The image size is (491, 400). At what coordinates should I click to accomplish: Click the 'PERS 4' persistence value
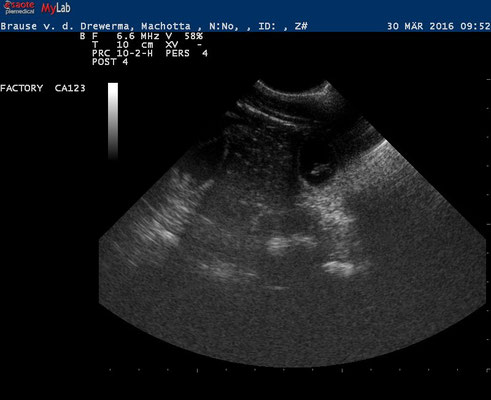pyautogui.click(x=186, y=53)
